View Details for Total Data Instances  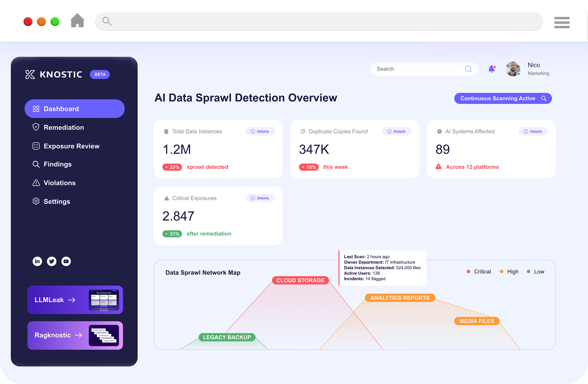[260, 132]
